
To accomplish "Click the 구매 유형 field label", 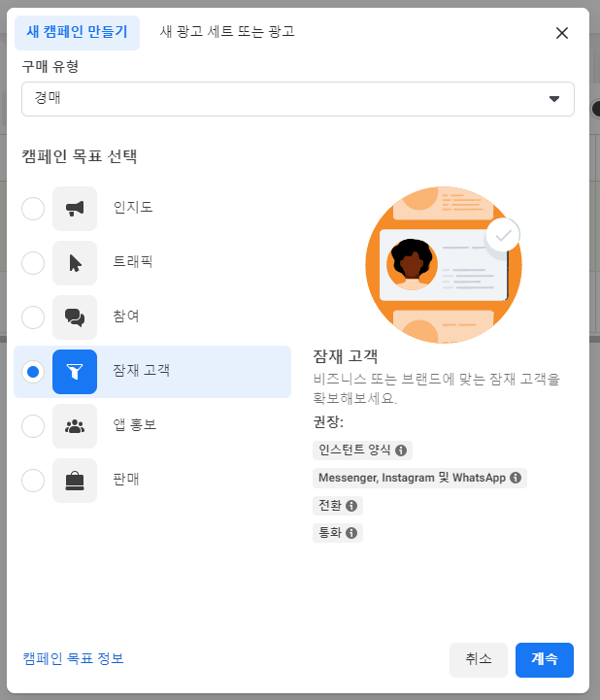I will (50, 67).
